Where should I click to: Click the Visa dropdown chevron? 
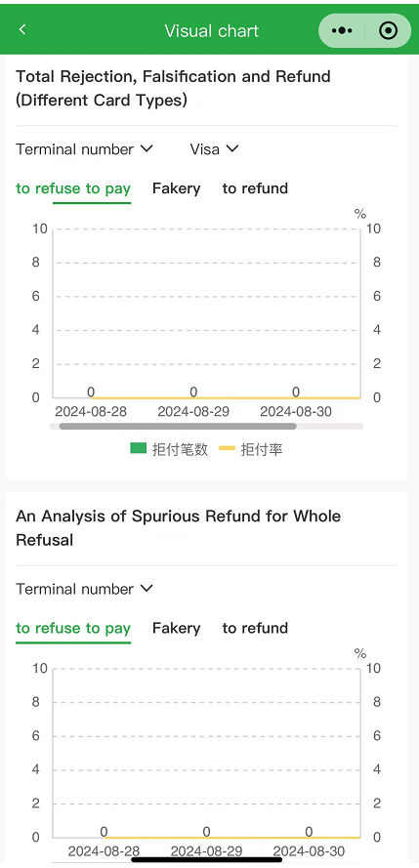pyautogui.click(x=231, y=148)
